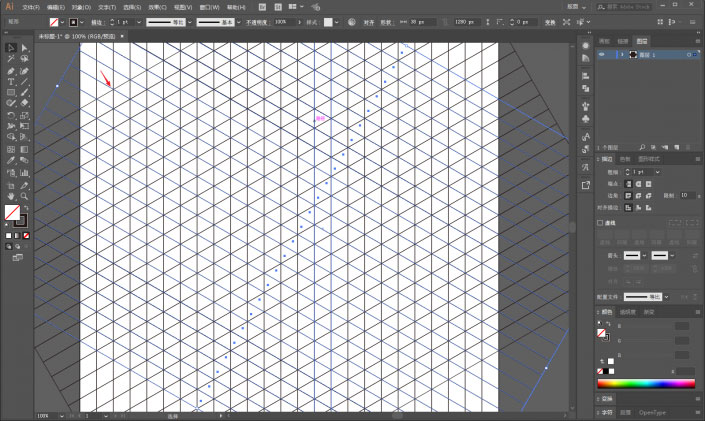This screenshot has width=705, height=421.
Task: Choose Round Join corner option
Action: click(638, 196)
